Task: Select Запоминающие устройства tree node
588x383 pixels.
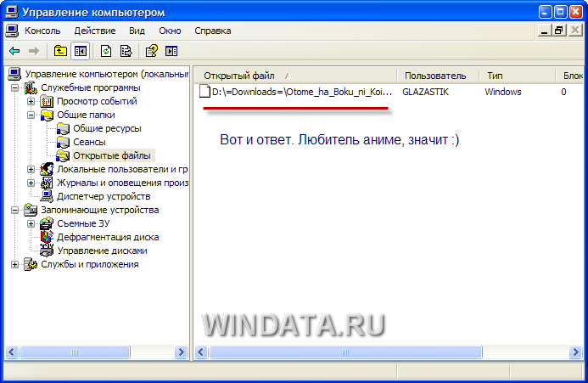Action: pyautogui.click(x=100, y=210)
